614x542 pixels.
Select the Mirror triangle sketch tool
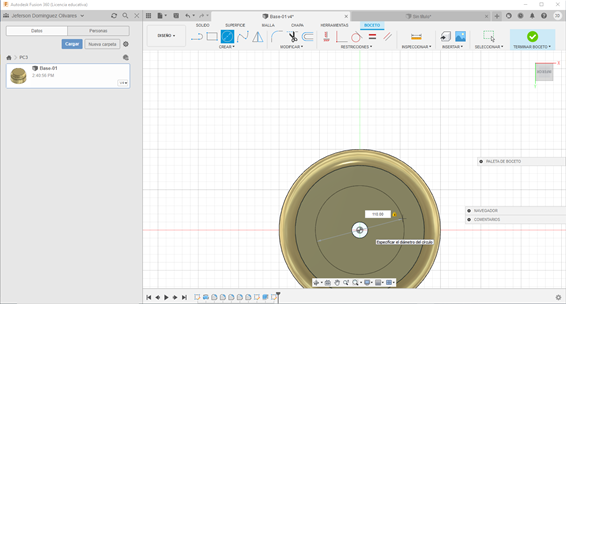[x=258, y=37]
